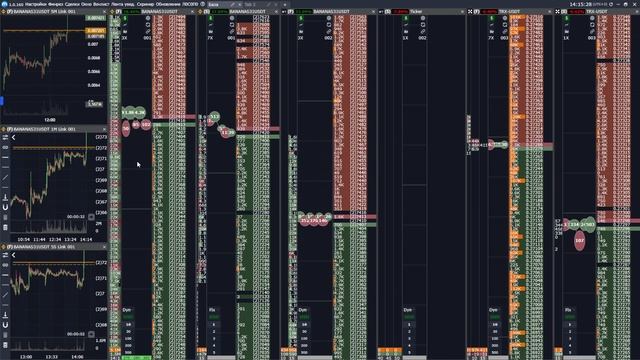This screenshot has width=640, height=360.
Task: Delete drawings with trash icon on 5S chart
Action: 5,345
